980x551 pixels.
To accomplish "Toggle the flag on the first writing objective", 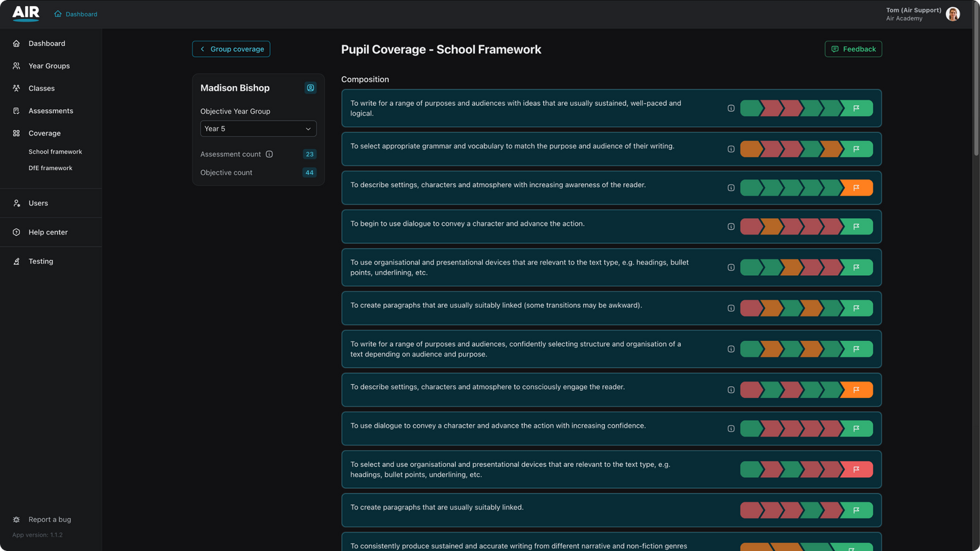I will click(x=856, y=108).
